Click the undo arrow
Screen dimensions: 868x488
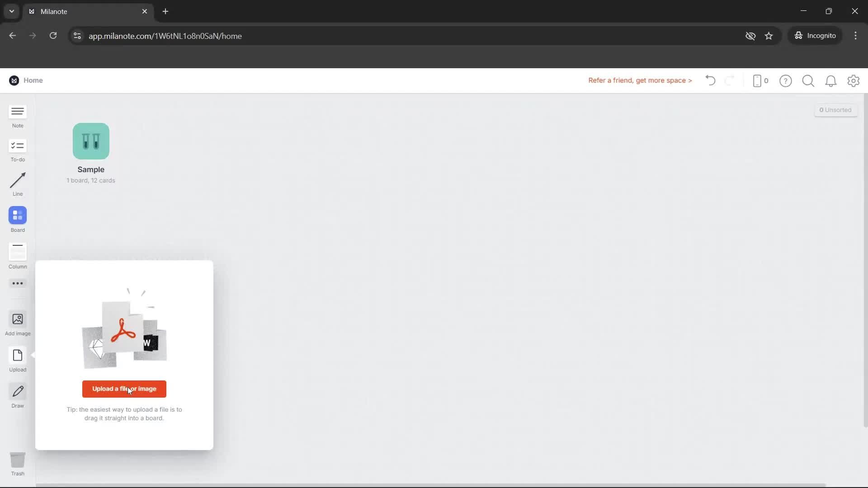[x=710, y=80]
